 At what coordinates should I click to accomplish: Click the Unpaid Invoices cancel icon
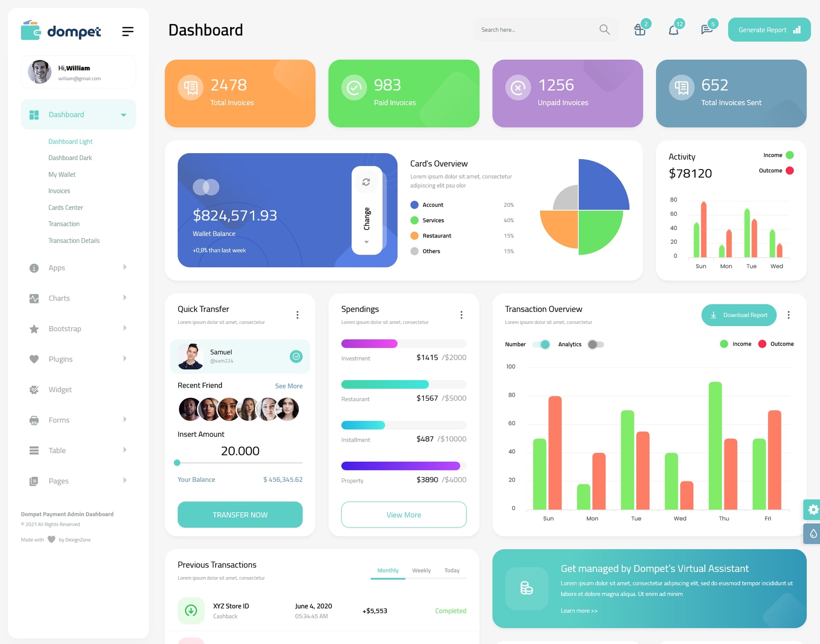(518, 88)
